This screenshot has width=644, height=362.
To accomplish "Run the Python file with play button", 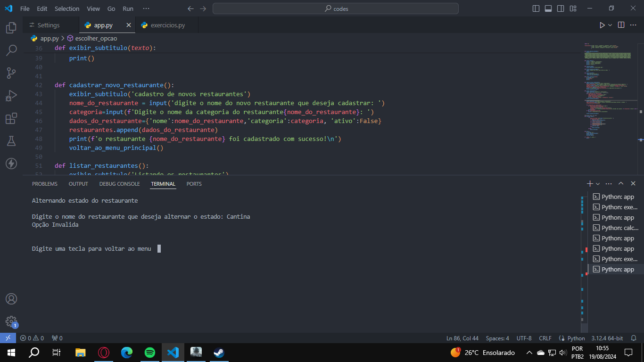I will click(x=602, y=25).
